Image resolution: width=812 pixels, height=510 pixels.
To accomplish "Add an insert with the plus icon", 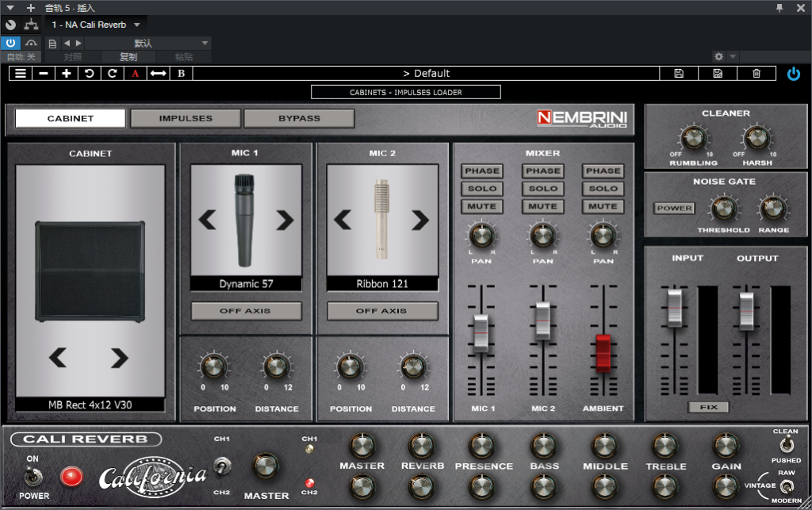I will coord(31,8).
